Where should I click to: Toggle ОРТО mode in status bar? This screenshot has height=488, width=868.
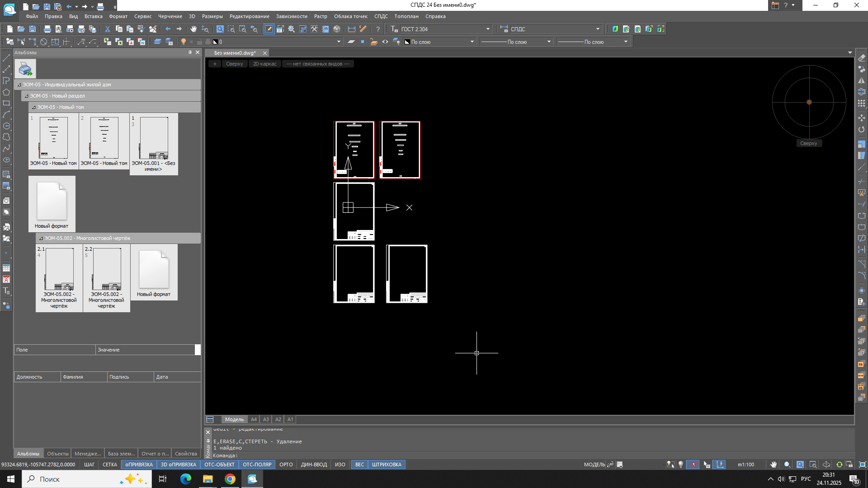point(286,465)
